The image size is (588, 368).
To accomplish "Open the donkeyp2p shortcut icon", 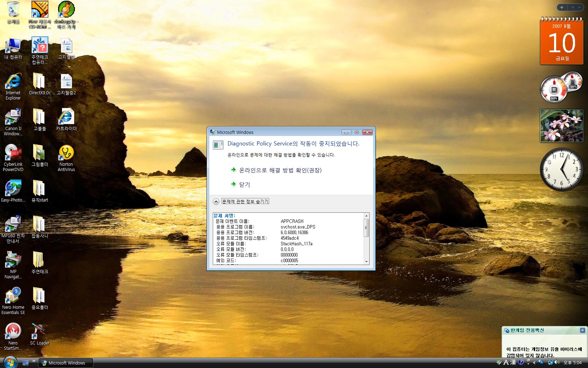I will [x=66, y=15].
